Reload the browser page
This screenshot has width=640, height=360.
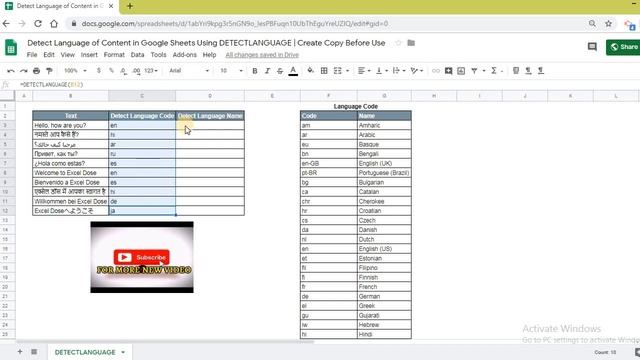38,24
